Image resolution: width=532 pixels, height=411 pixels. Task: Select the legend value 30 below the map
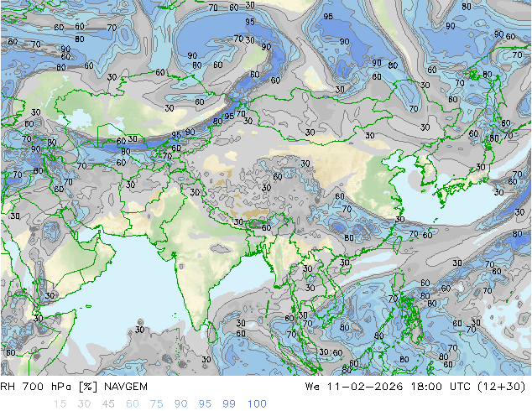(84, 404)
